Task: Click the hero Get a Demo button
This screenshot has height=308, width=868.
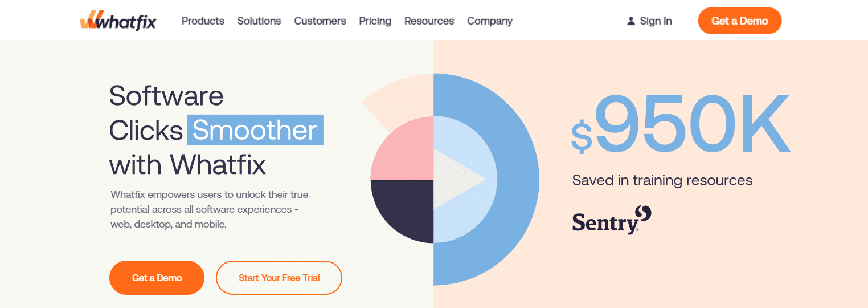Action: click(157, 278)
